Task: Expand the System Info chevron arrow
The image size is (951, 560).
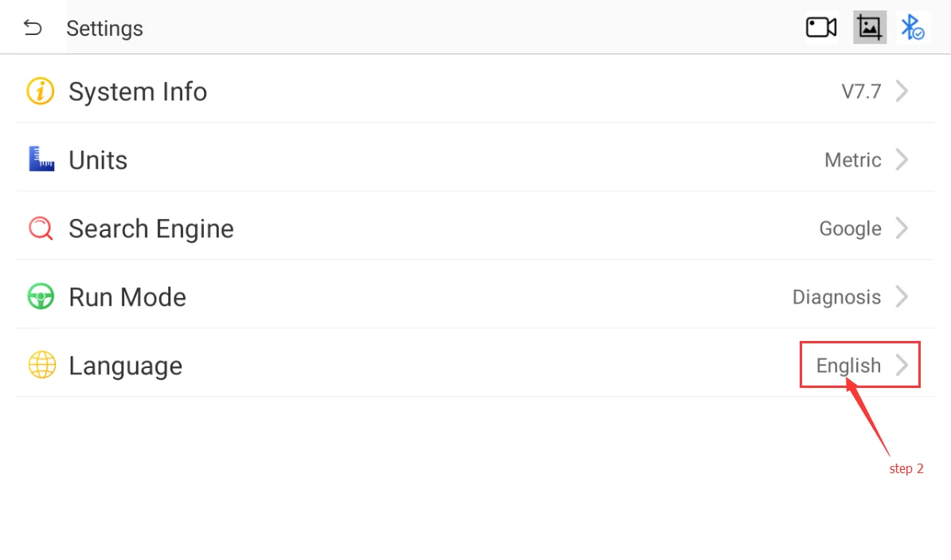Action: [902, 92]
